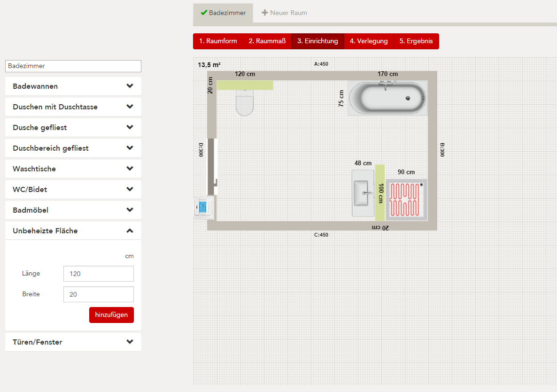The image size is (557, 392).
Task: Expand the Badewannen section
Action: coord(73,86)
